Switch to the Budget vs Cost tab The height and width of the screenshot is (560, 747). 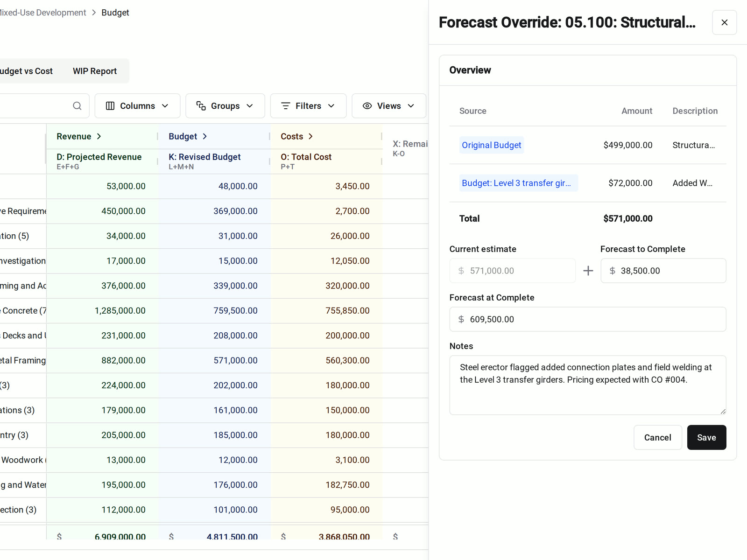(x=26, y=71)
